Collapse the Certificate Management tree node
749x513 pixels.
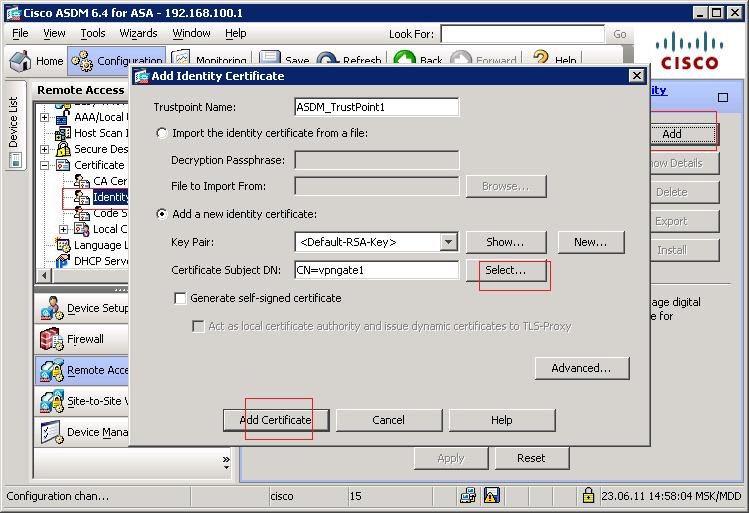point(44,166)
